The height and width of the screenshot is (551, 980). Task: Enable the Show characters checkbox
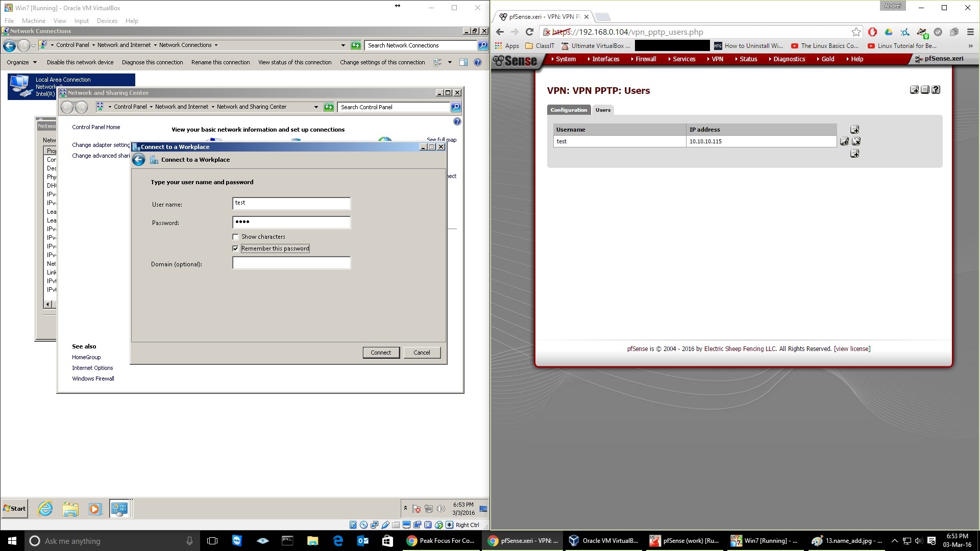pos(235,237)
